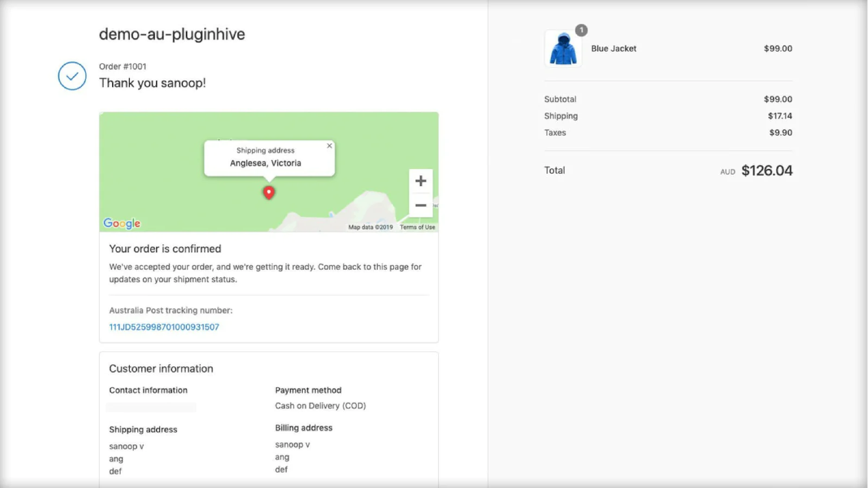The width and height of the screenshot is (868, 488).
Task: Open the map Terms of Use link
Action: click(x=417, y=227)
